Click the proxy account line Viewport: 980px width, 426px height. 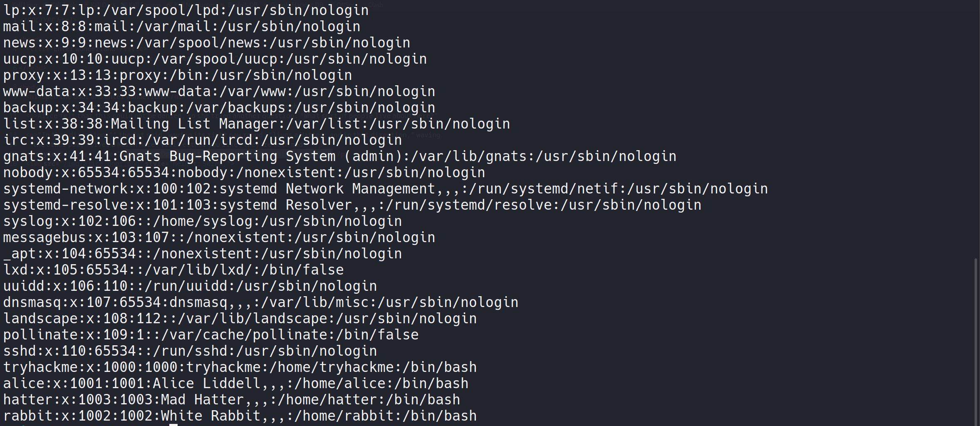(x=177, y=75)
